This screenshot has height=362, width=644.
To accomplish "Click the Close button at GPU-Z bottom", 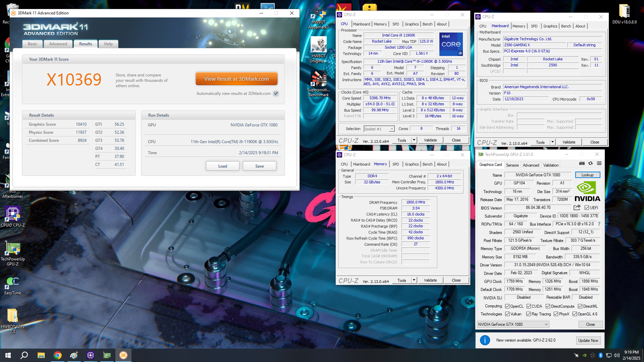I will pyautogui.click(x=590, y=324).
